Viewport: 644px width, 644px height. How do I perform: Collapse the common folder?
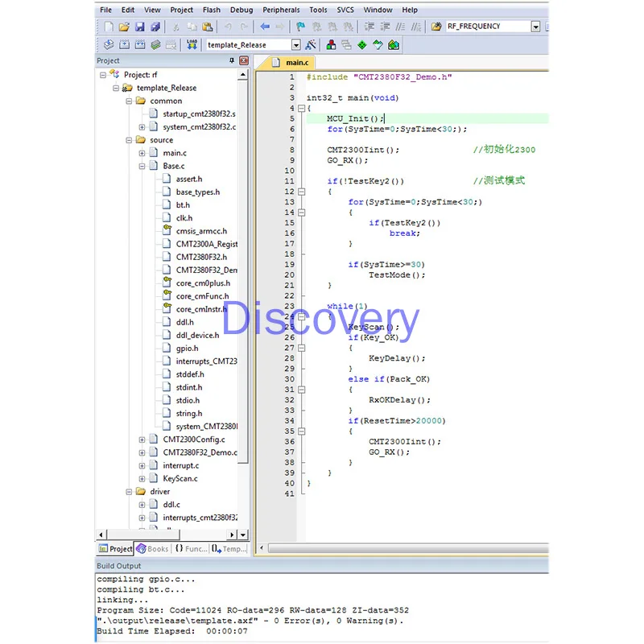(129, 101)
